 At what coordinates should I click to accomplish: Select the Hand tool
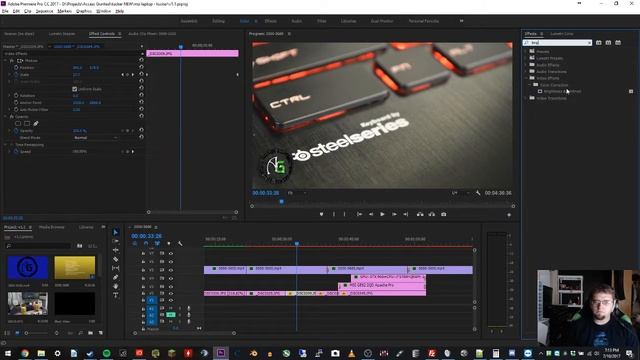coord(116,286)
